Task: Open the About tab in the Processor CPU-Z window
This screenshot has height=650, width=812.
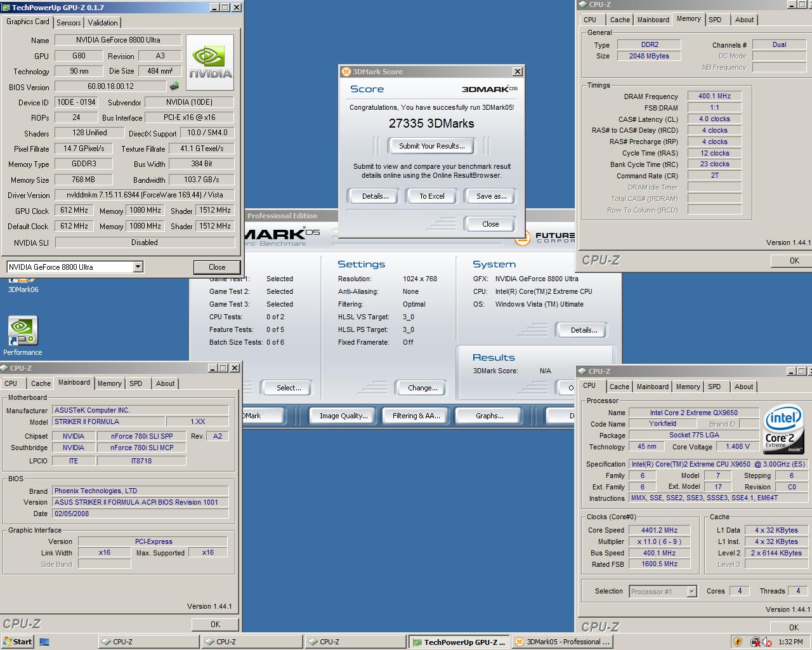Action: [x=744, y=387]
